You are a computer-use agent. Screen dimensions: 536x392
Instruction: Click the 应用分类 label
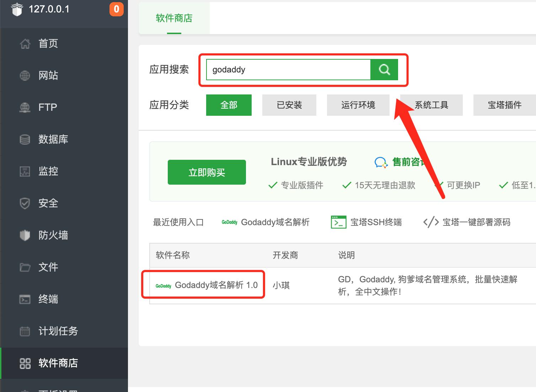click(x=169, y=105)
